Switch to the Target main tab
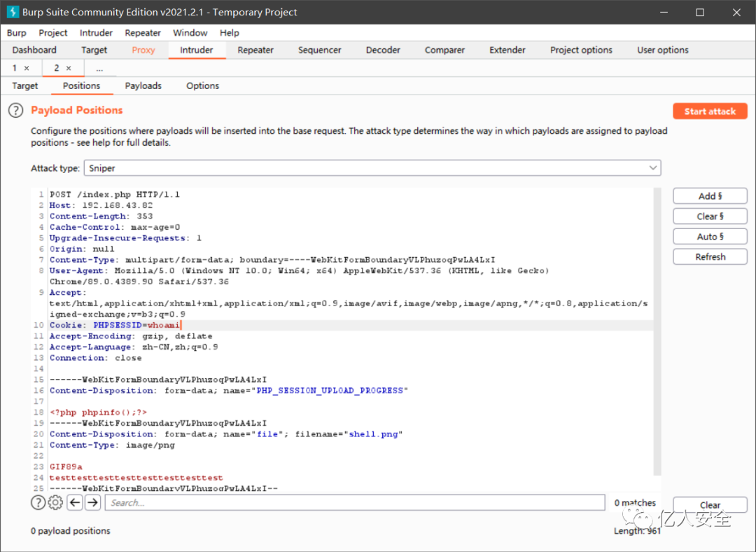This screenshot has height=552, width=756. (x=94, y=50)
